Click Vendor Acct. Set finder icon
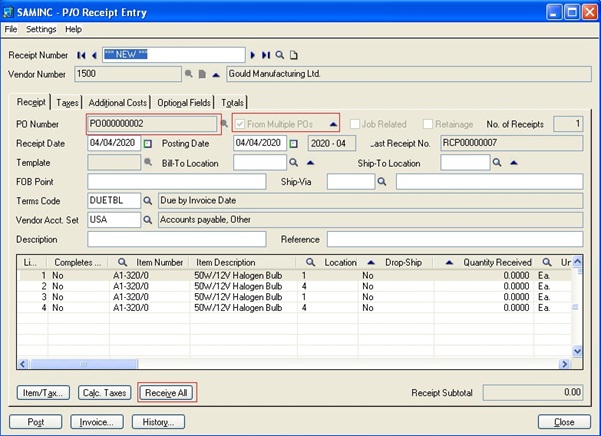 point(147,219)
